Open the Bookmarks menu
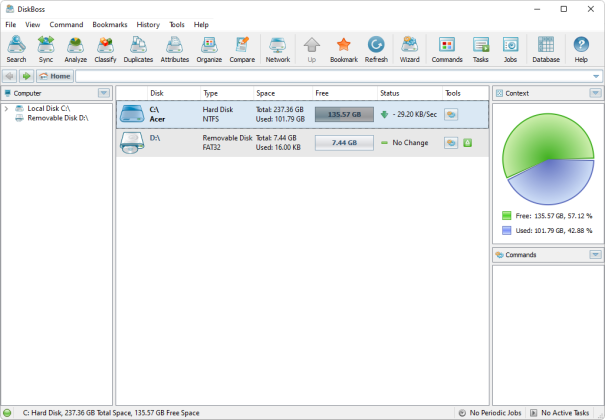 110,25
